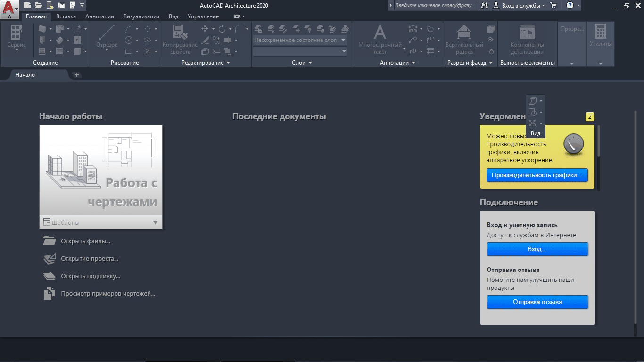The height and width of the screenshot is (362, 644).
Task: Switch to the Визуализация ribbon tab
Action: tap(141, 16)
